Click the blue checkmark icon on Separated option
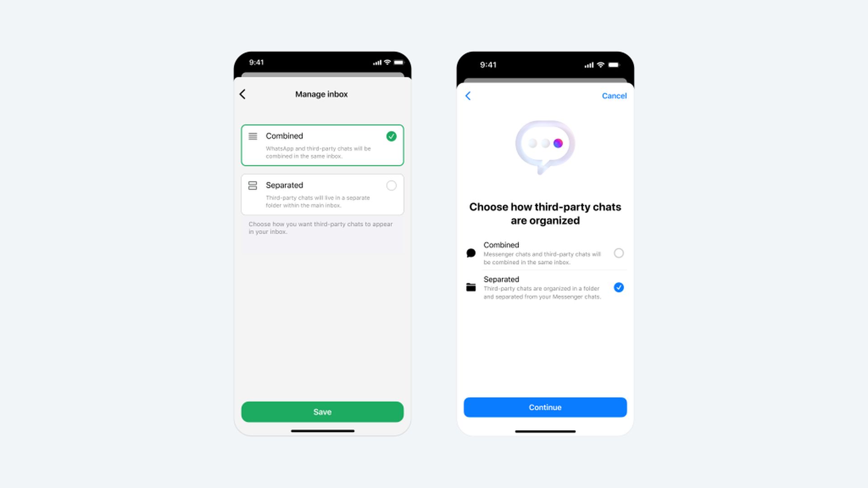The image size is (868, 488). click(619, 288)
